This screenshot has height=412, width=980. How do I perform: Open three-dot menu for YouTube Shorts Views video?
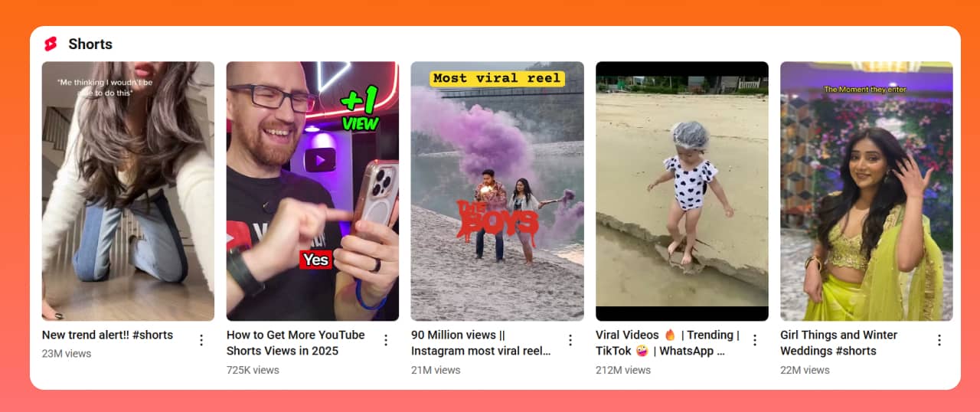tap(386, 340)
